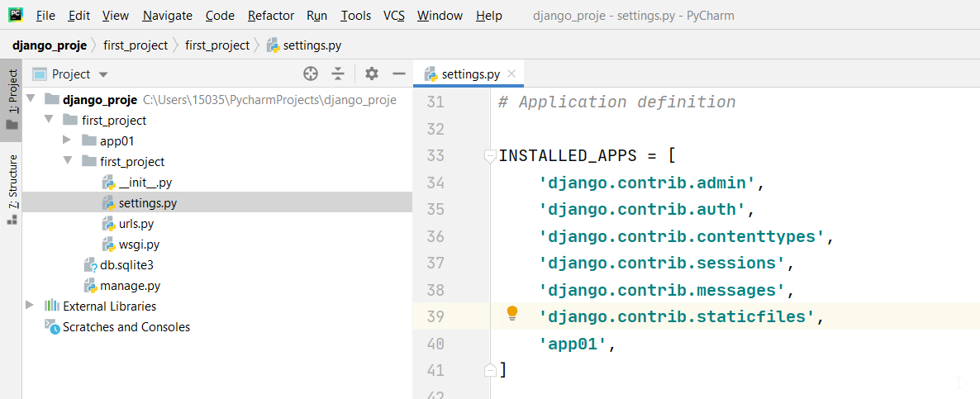Expand the app01 folder

[67, 140]
